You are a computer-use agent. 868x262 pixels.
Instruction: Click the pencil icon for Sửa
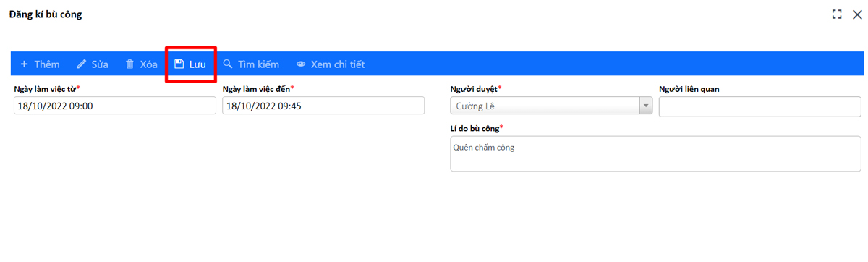tap(82, 64)
